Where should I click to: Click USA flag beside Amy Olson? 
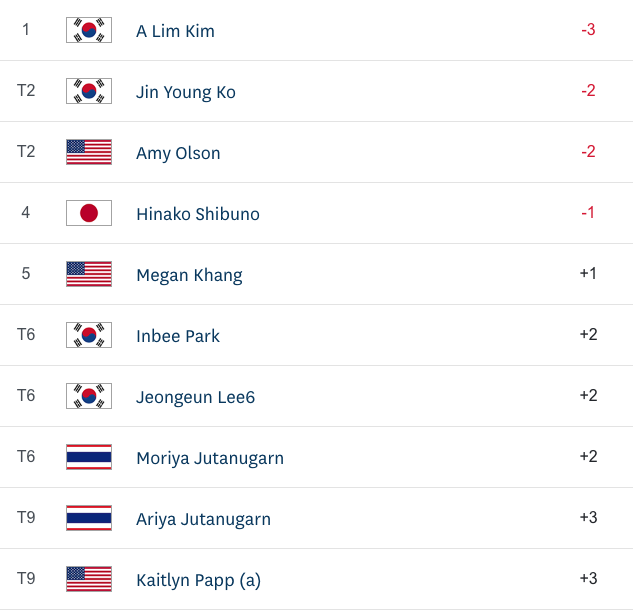coord(89,152)
